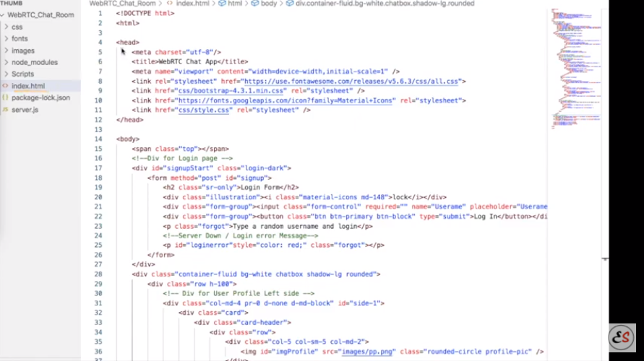Click the index.html file icon in the breadcrumb
Image resolution: width=644 pixels, height=361 pixels.
[x=170, y=4]
